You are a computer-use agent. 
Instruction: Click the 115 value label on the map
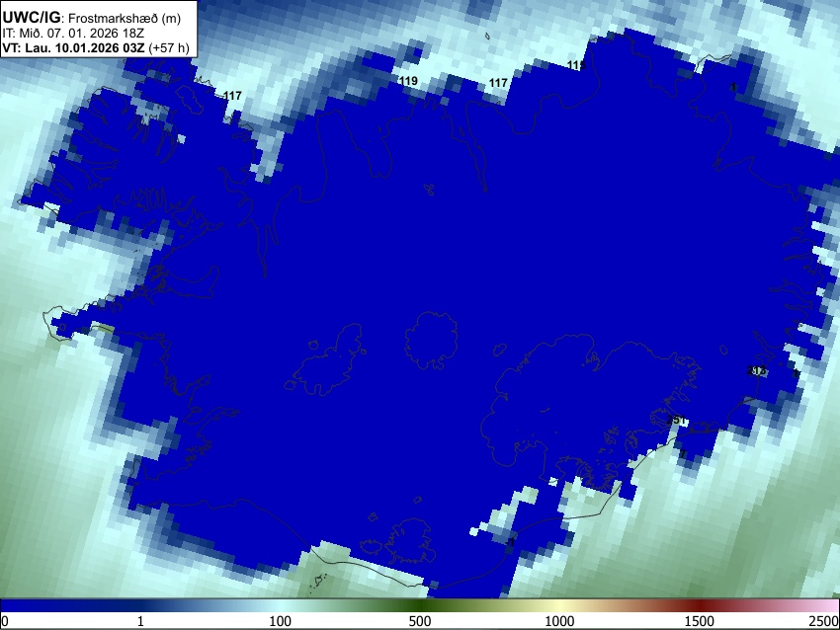click(x=576, y=65)
